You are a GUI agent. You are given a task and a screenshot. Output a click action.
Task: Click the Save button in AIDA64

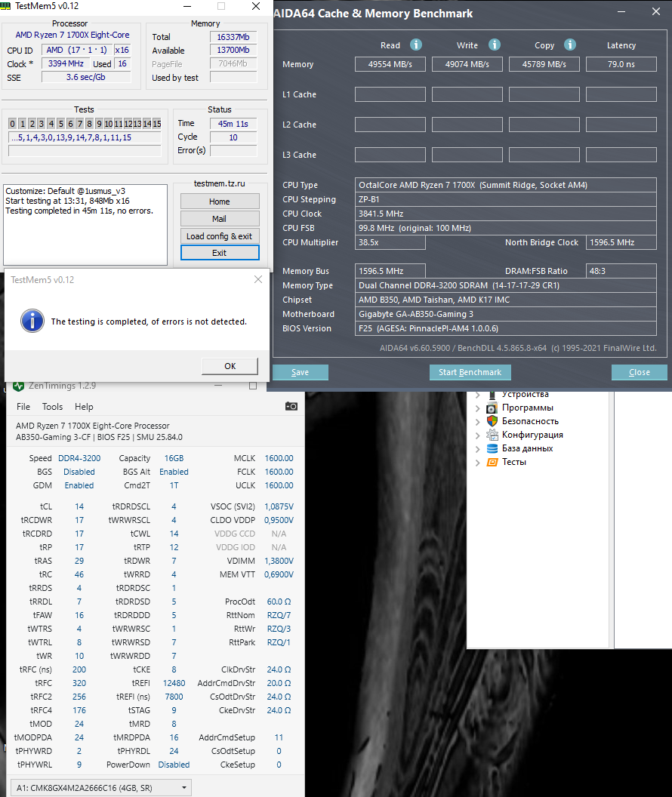(300, 372)
